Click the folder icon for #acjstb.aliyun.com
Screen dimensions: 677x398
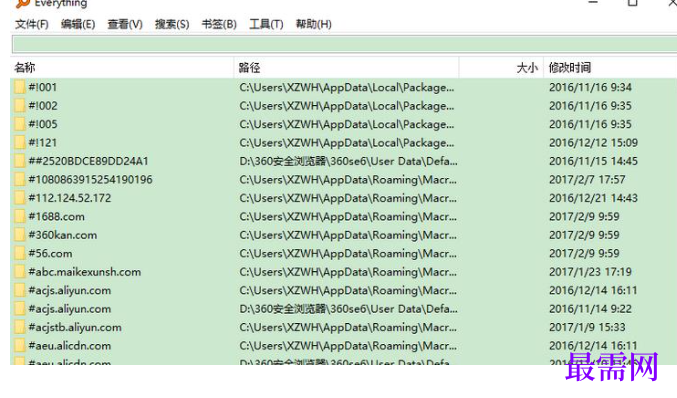[19, 327]
